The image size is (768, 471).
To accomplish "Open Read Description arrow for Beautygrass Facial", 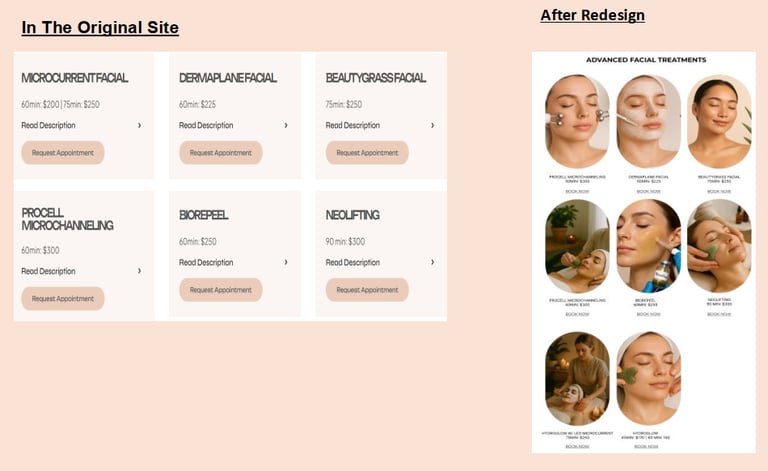I will tap(432, 125).
